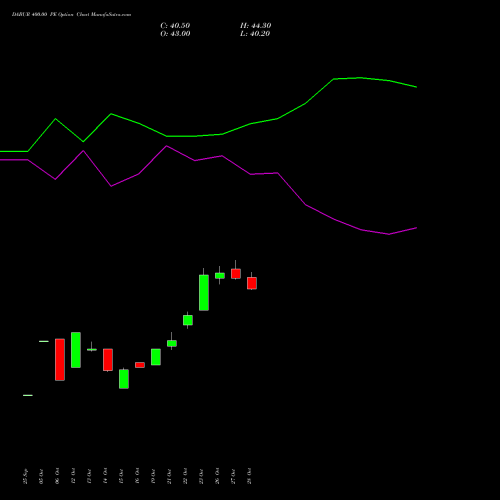Screen dimensions: 500x500
Task: Click the open value O: 43.00
Action: coord(175,34)
